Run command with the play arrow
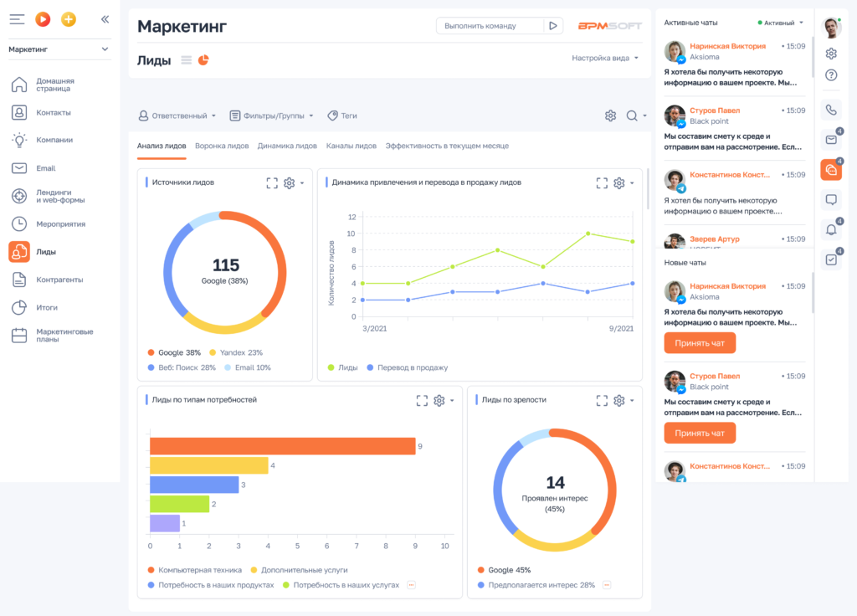This screenshot has width=857, height=616. (553, 26)
